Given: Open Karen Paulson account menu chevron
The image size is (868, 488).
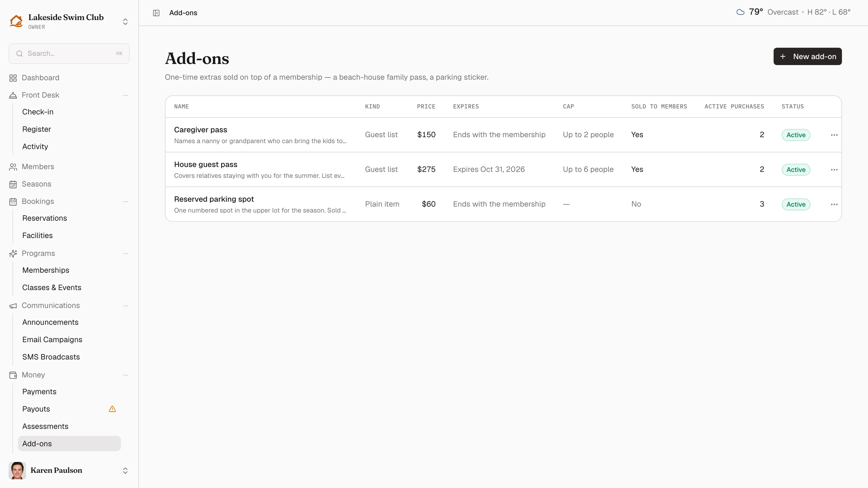Looking at the screenshot, I should click(x=125, y=470).
